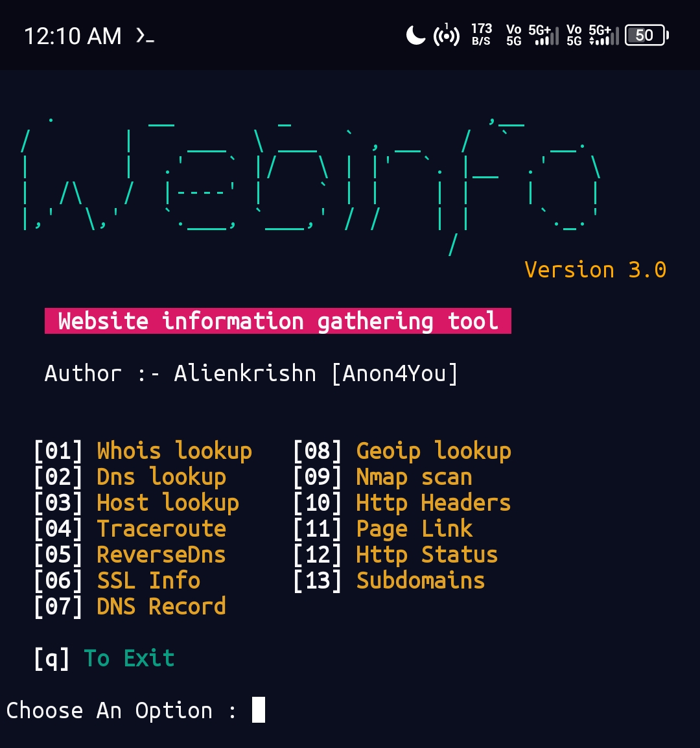The width and height of the screenshot is (700, 748).
Task: Select the Whois lookup option
Action: pyautogui.click(x=174, y=451)
